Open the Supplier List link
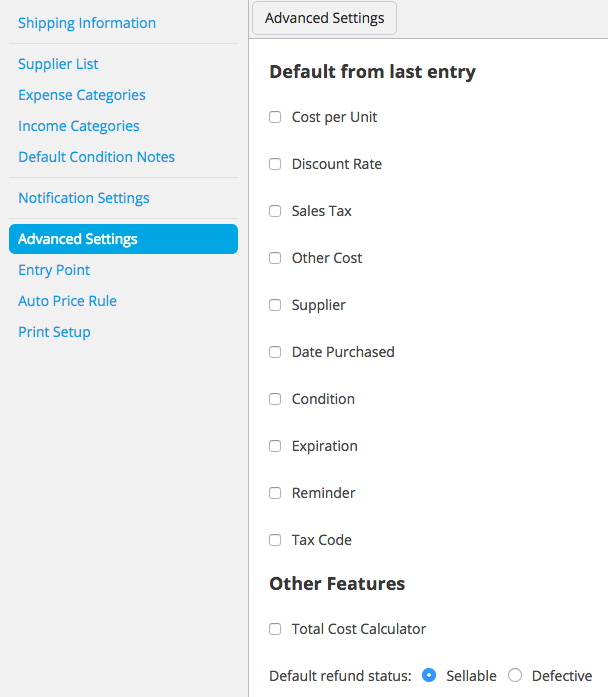 pos(58,64)
